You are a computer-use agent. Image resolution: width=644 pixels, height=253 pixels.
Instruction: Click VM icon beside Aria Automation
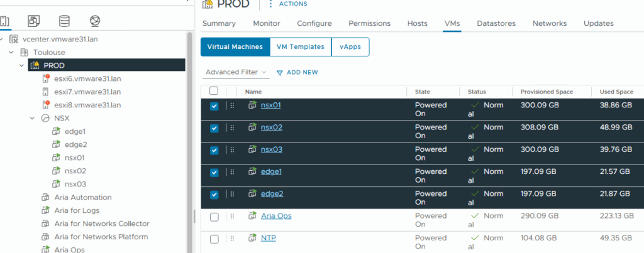45,197
